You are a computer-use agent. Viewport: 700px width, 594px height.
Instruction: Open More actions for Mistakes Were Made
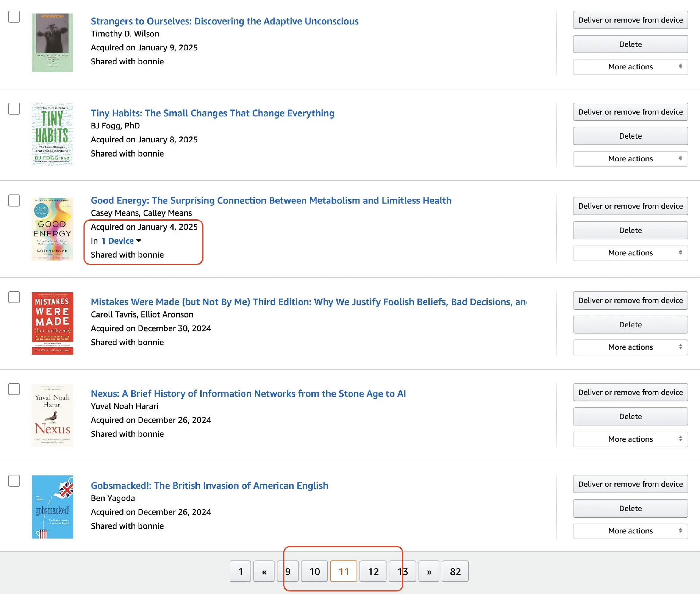point(630,347)
